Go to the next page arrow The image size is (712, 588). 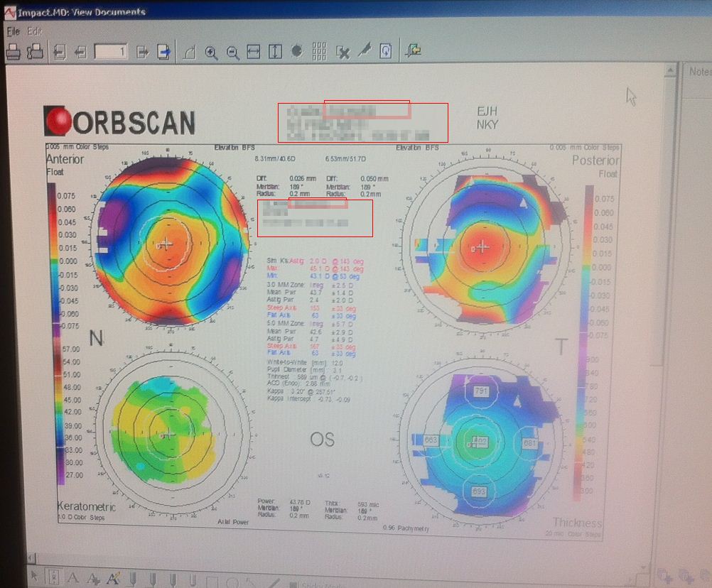pyautogui.click(x=142, y=52)
